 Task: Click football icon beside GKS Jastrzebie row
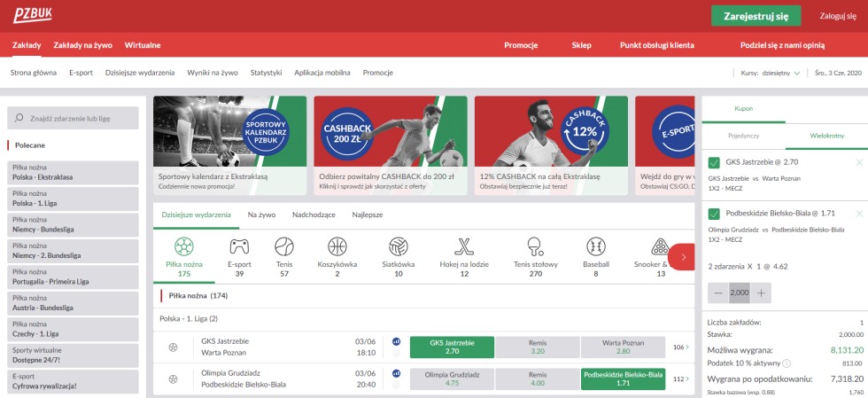click(174, 347)
